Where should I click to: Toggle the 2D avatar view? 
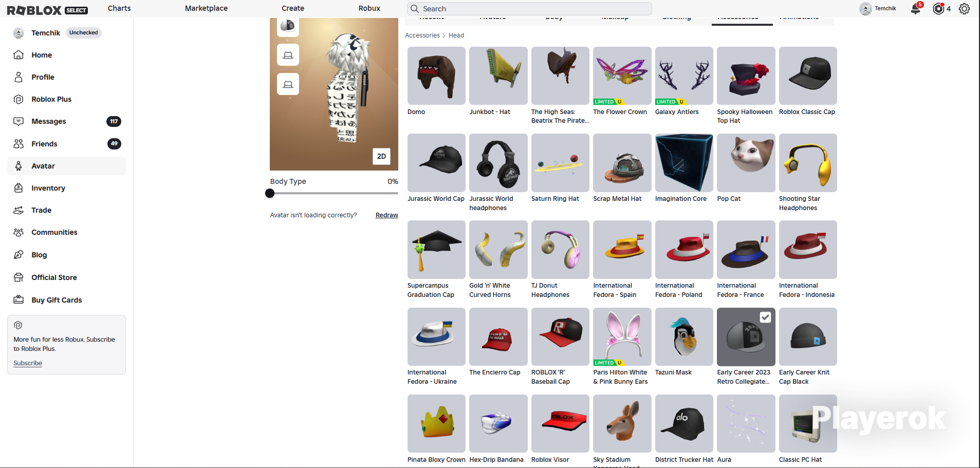381,157
